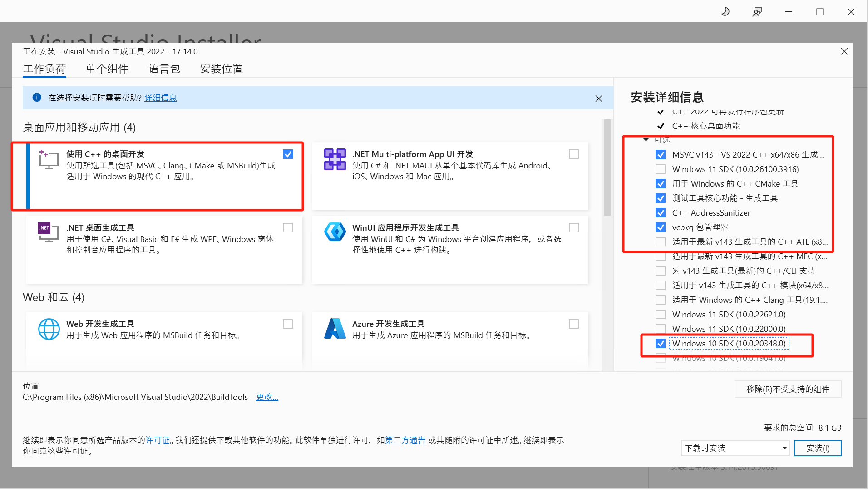868x493 pixels.
Task: Click the .NET MAUI workload icon
Action: click(335, 159)
